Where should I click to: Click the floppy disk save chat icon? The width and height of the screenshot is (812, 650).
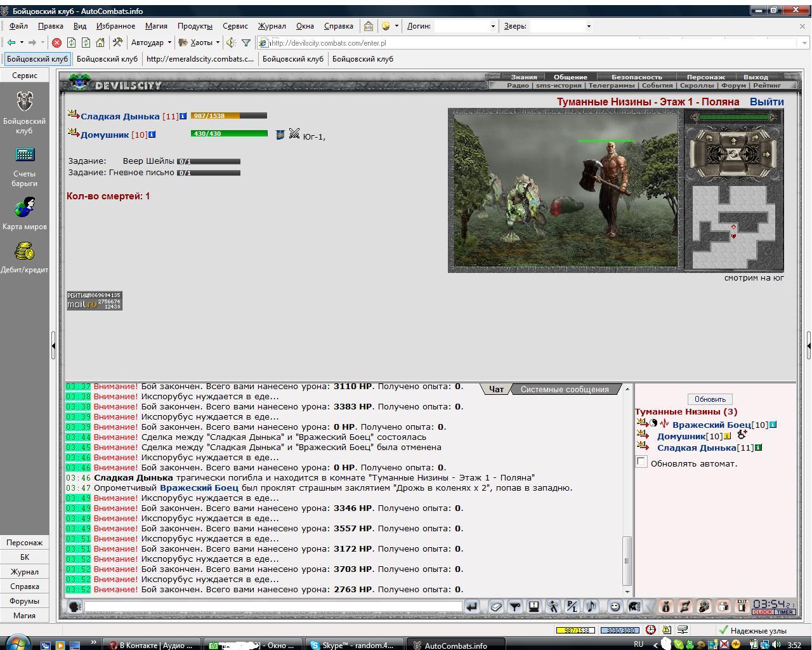(x=534, y=607)
